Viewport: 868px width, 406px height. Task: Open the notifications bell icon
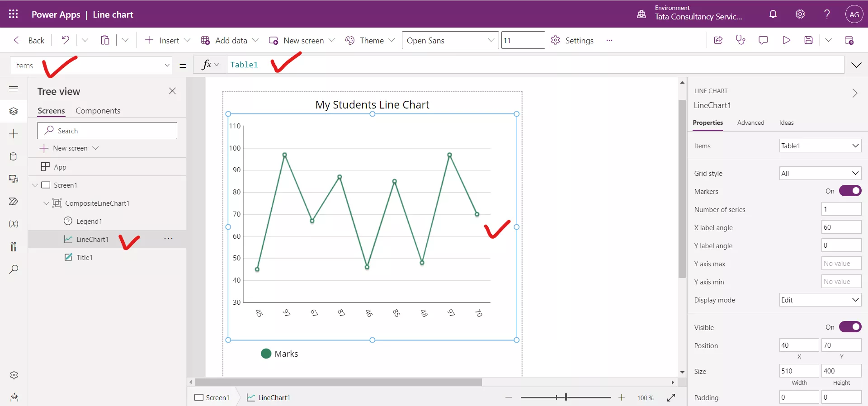773,14
